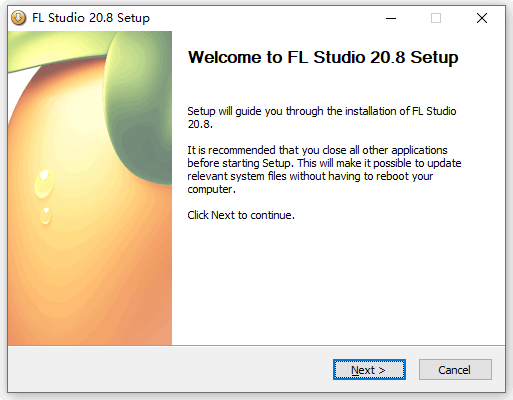
Task: Click the FL Studio 20.8 Setup title text
Action: pyautogui.click(x=91, y=18)
